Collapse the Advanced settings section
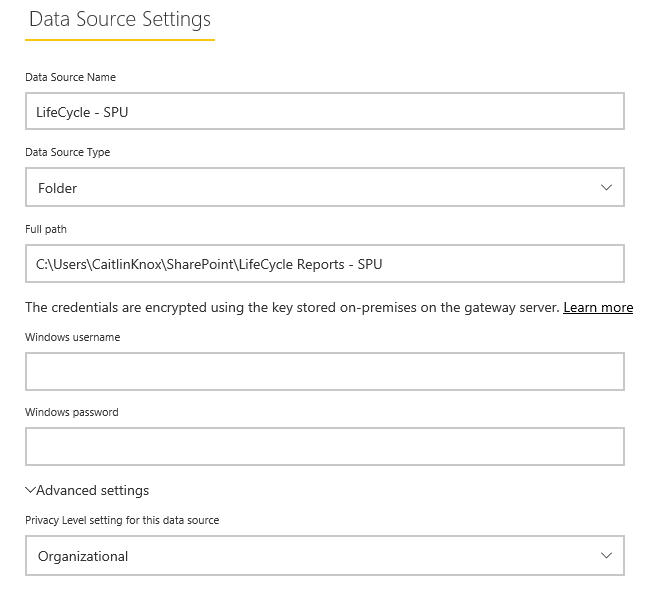 click(x=87, y=490)
